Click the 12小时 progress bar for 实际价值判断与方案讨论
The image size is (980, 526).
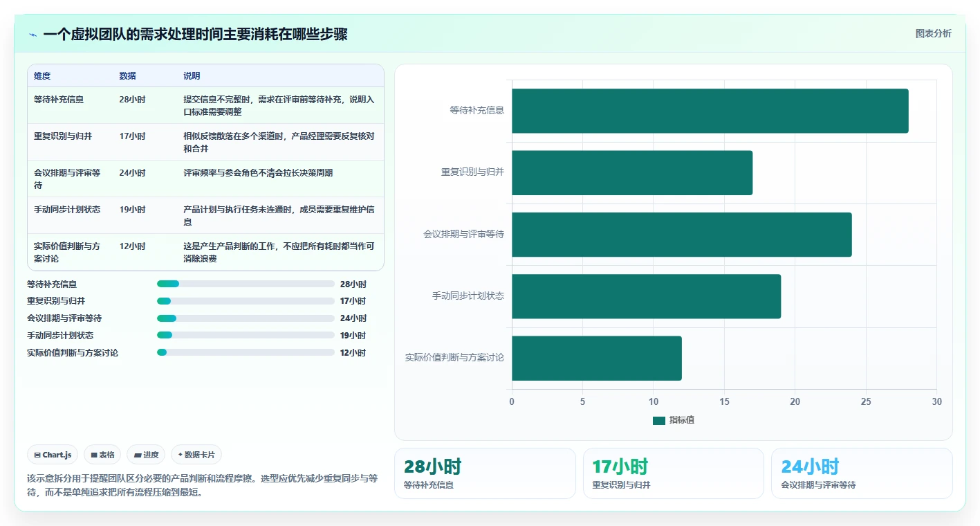click(246, 352)
